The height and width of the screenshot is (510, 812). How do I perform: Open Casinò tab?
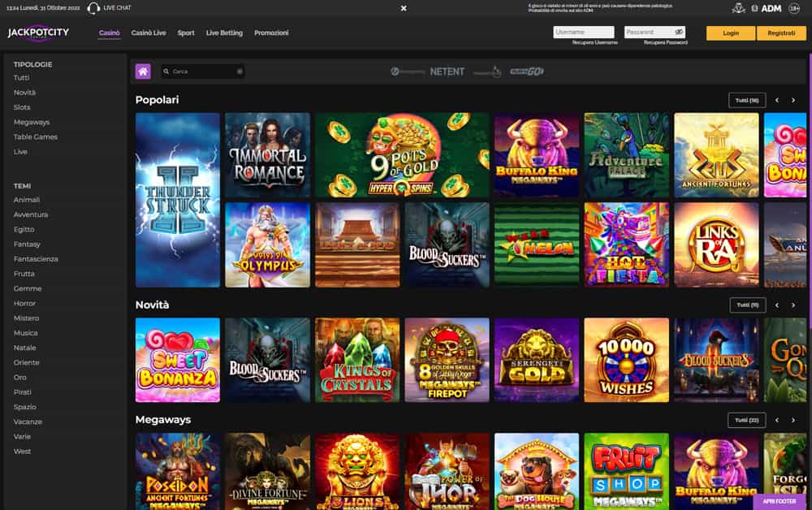[110, 32]
